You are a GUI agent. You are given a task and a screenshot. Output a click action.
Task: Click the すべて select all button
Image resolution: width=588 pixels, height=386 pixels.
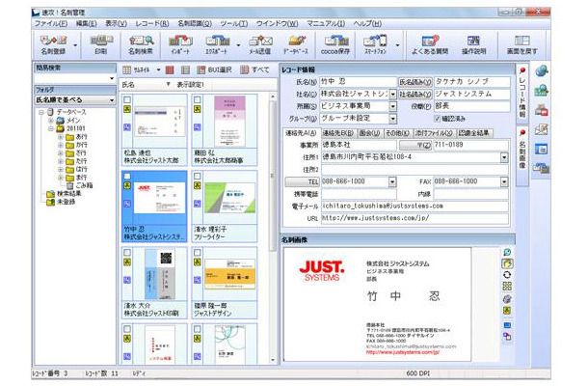(x=255, y=69)
